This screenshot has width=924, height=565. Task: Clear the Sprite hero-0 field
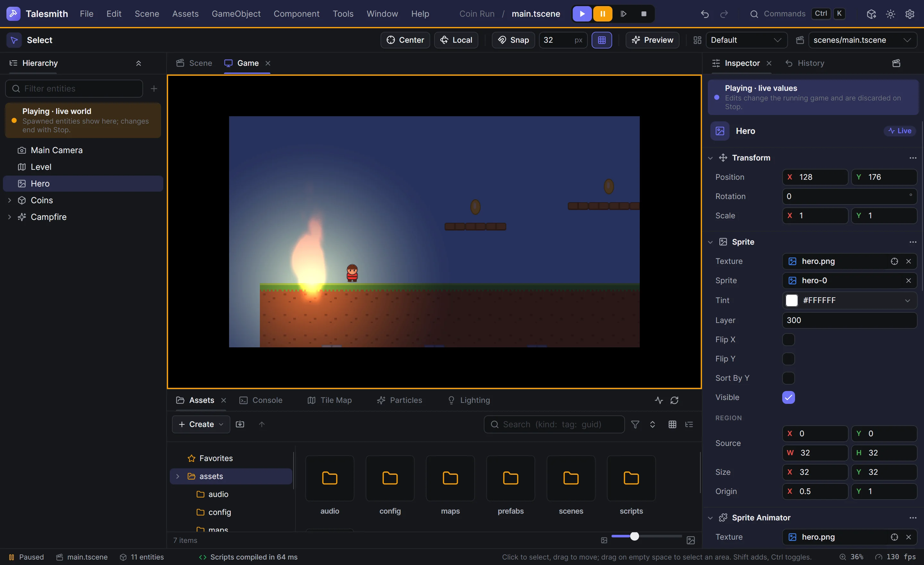click(908, 281)
